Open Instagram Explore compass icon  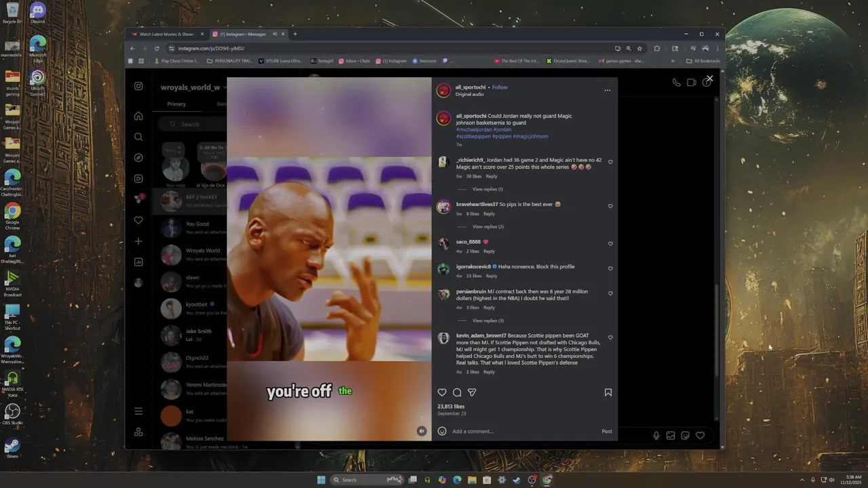[x=138, y=158]
